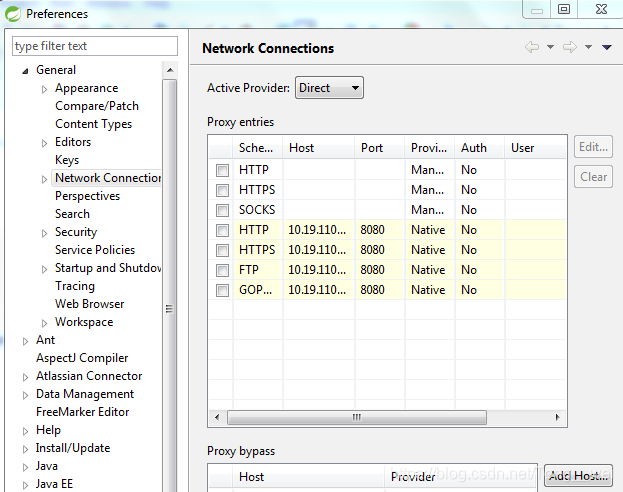Expand the Data Management node

click(25, 395)
